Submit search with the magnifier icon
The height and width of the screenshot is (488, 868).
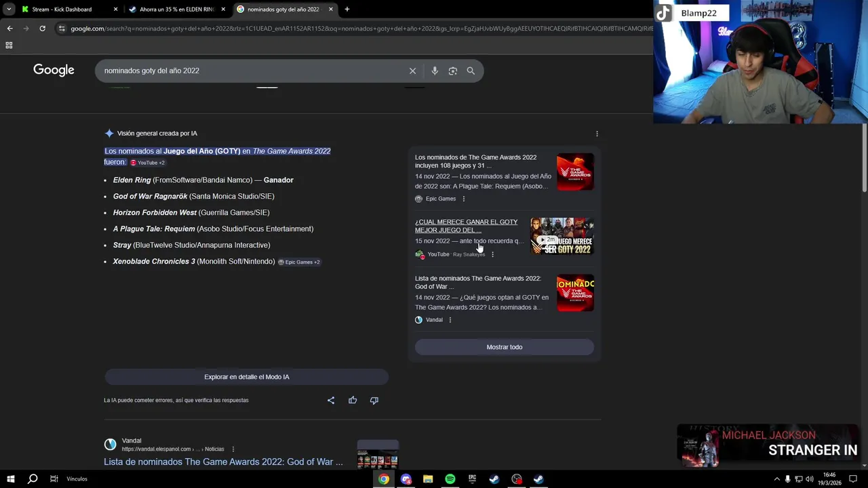pyautogui.click(x=471, y=70)
